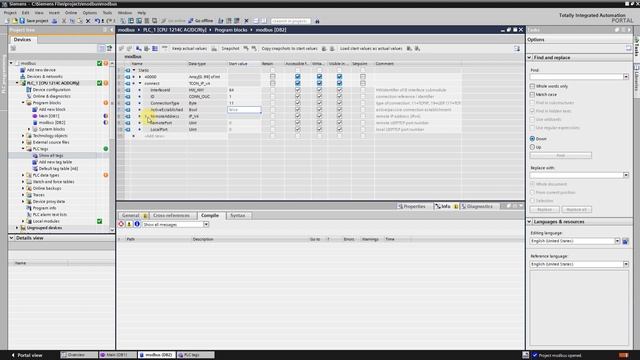Collapse the Find and replace section

529,58
